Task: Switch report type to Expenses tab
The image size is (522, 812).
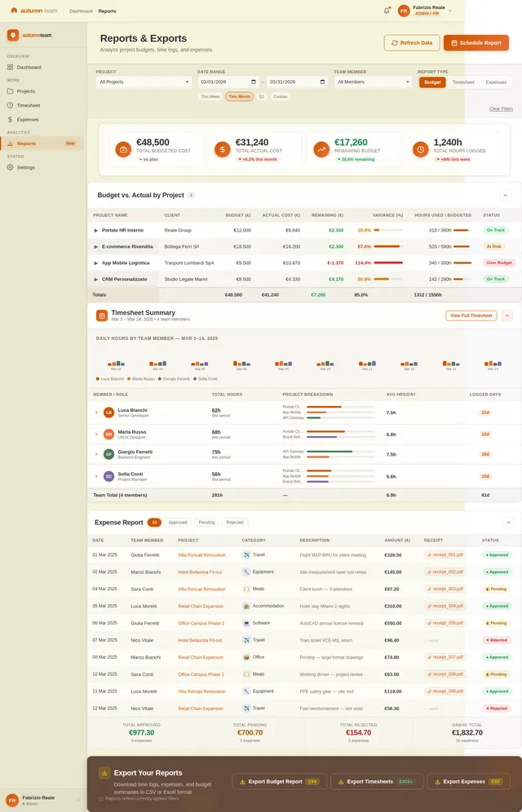Action: tap(496, 82)
